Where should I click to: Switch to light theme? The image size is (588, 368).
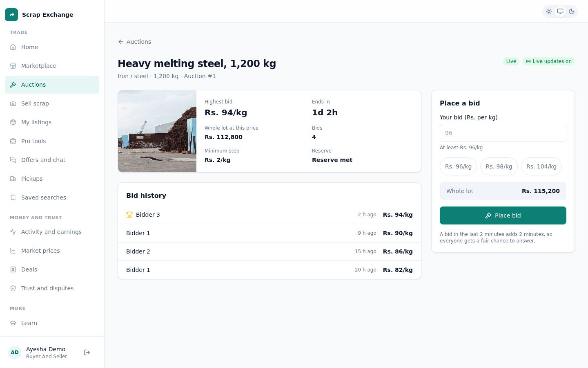tap(549, 11)
